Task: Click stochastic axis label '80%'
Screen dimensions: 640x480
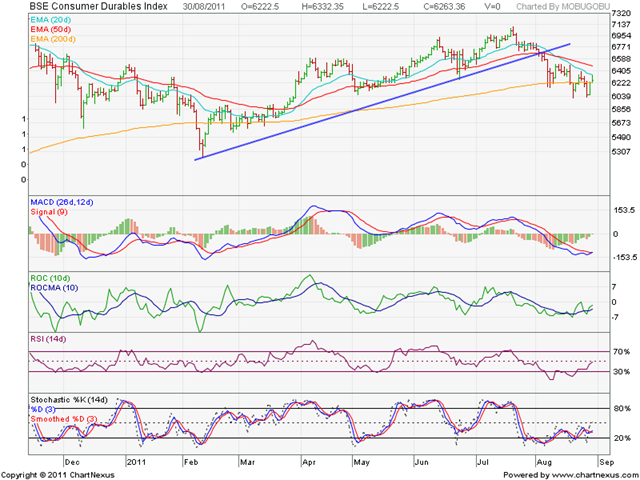Action: pos(621,409)
